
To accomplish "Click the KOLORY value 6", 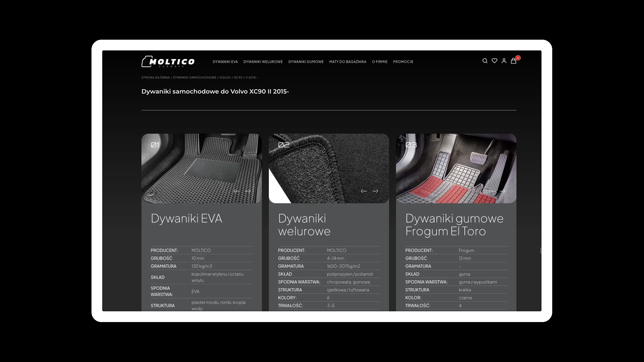I will point(328,298).
